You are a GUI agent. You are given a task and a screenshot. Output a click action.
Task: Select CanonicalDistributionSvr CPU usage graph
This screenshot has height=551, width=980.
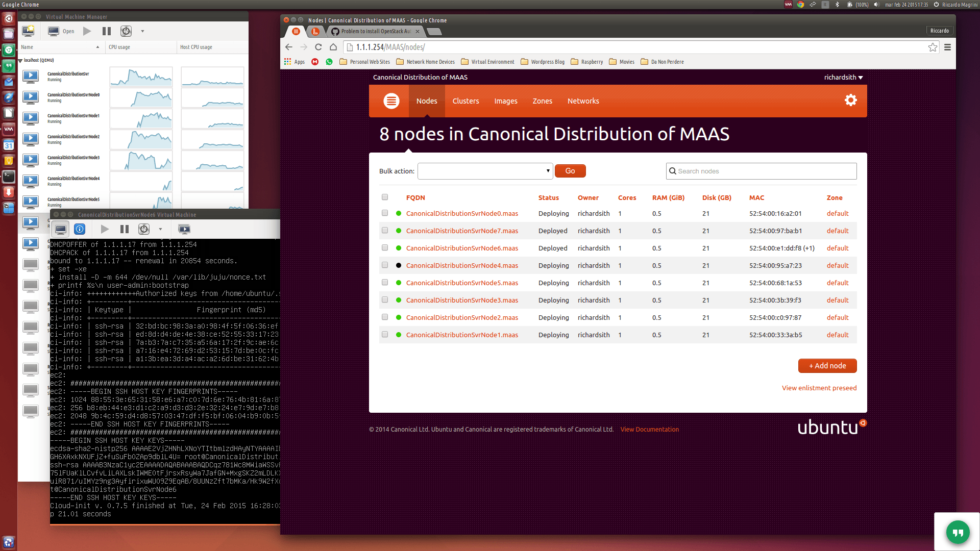[141, 77]
